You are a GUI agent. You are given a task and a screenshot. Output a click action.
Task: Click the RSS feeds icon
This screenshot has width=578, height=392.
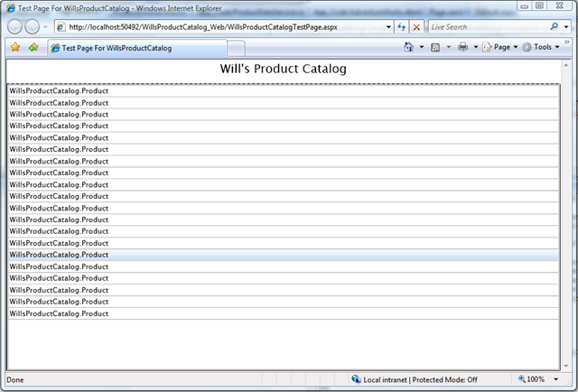[435, 47]
